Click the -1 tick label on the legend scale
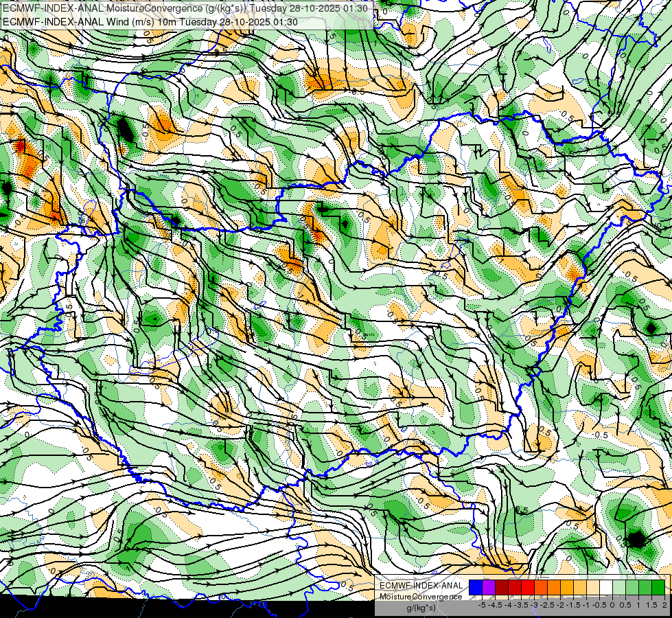672x618 pixels. [x=586, y=605]
